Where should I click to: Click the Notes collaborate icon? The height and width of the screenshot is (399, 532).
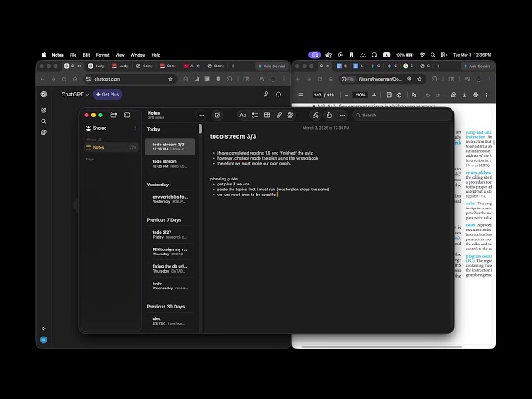316,116
